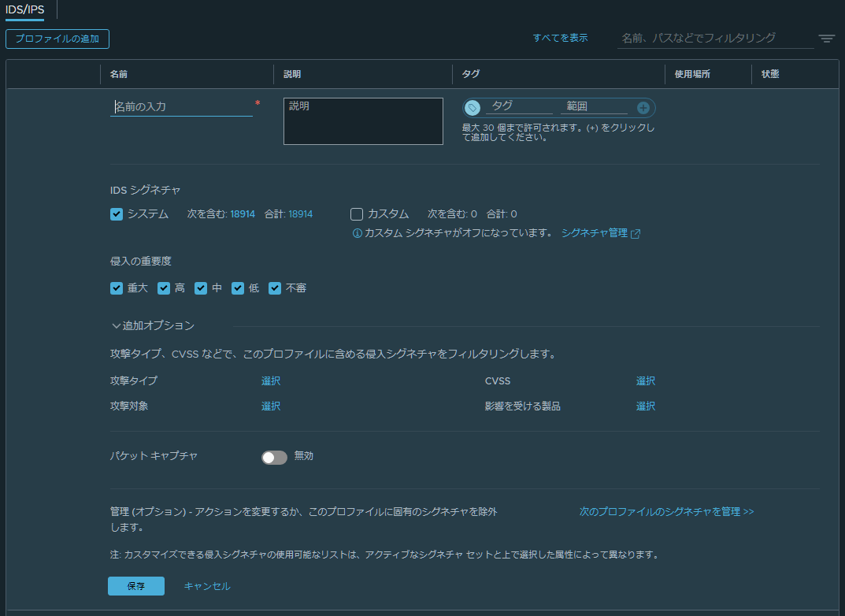845x616 pixels.
Task: Click the tag label icon
Action: click(472, 108)
